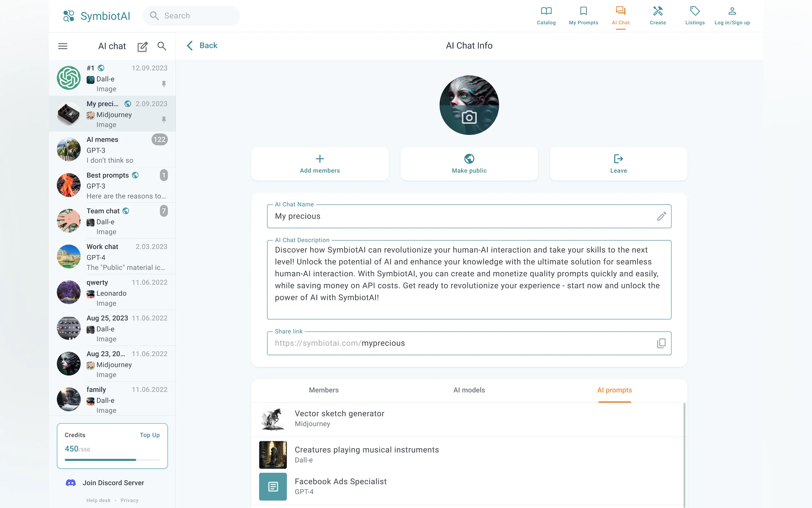Viewport: 812px width, 508px height.
Task: Click the credits progress bar
Action: tap(112, 460)
